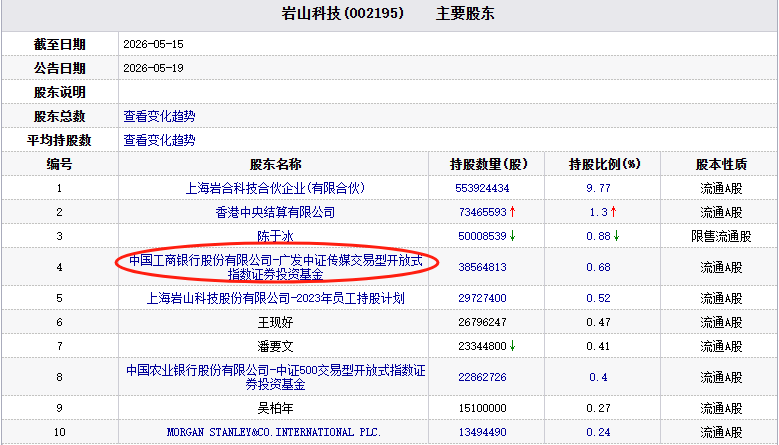
Task: Click holding amount 29727400
Action: point(482,298)
